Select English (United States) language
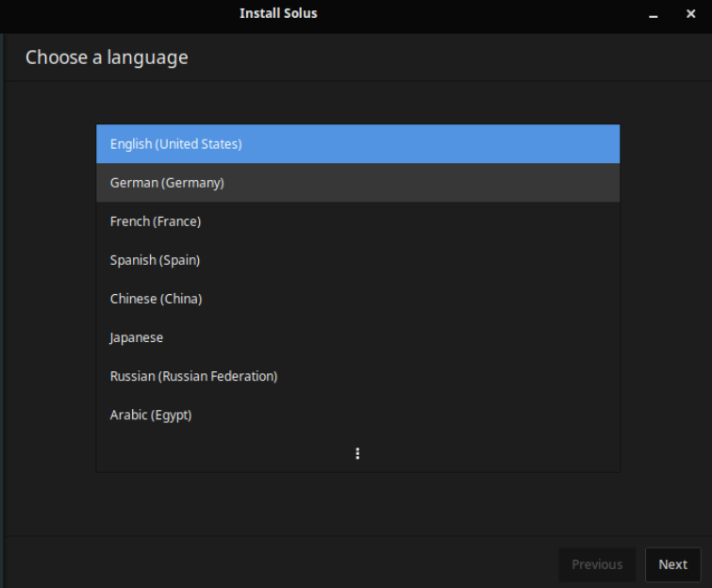The image size is (712, 588). click(x=357, y=144)
